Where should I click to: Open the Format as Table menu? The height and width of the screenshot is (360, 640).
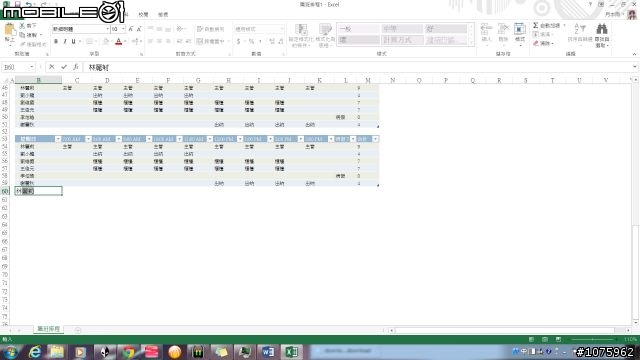(325, 36)
